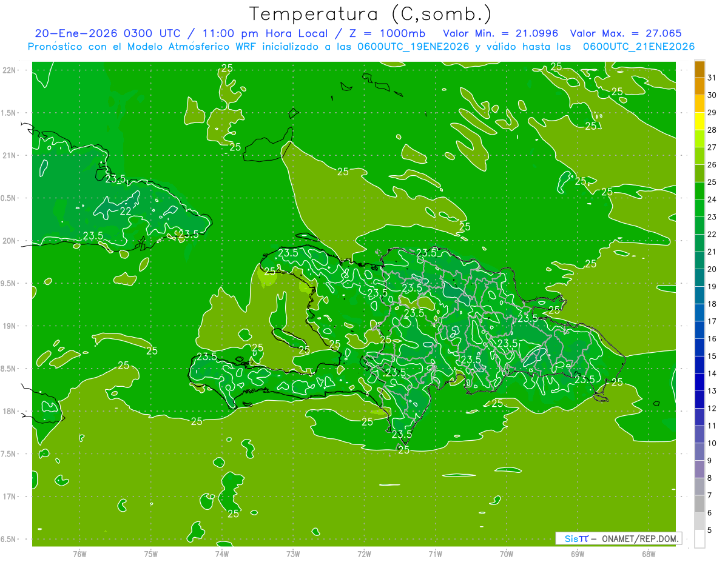
Task: Click the "19N" latitude label
Action: (x=9, y=326)
